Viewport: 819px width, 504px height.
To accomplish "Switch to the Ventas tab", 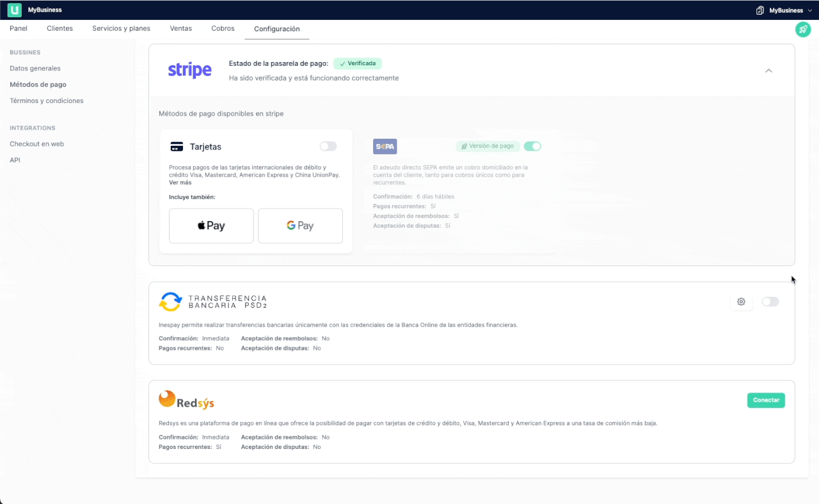I will [181, 29].
